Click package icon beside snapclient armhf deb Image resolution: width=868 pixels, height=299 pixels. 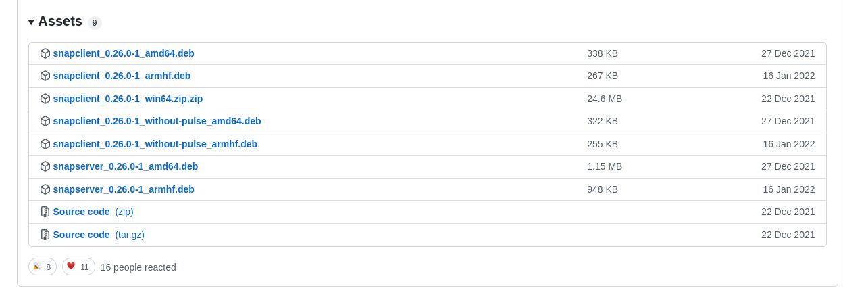coord(45,76)
